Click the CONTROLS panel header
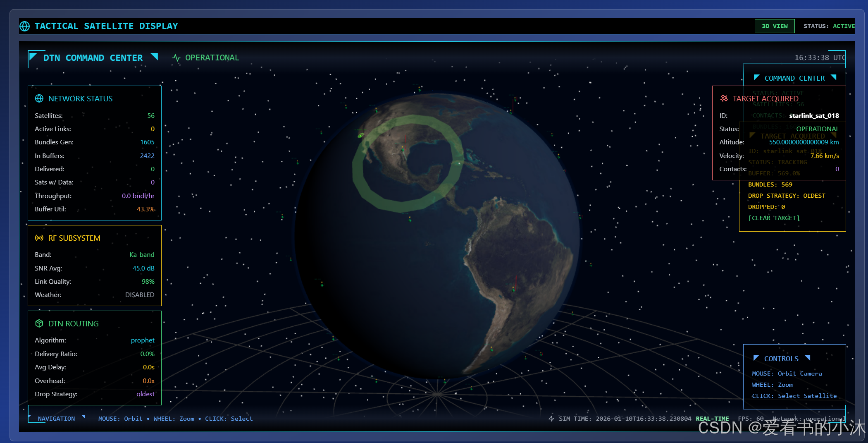The width and height of the screenshot is (868, 443). point(781,359)
